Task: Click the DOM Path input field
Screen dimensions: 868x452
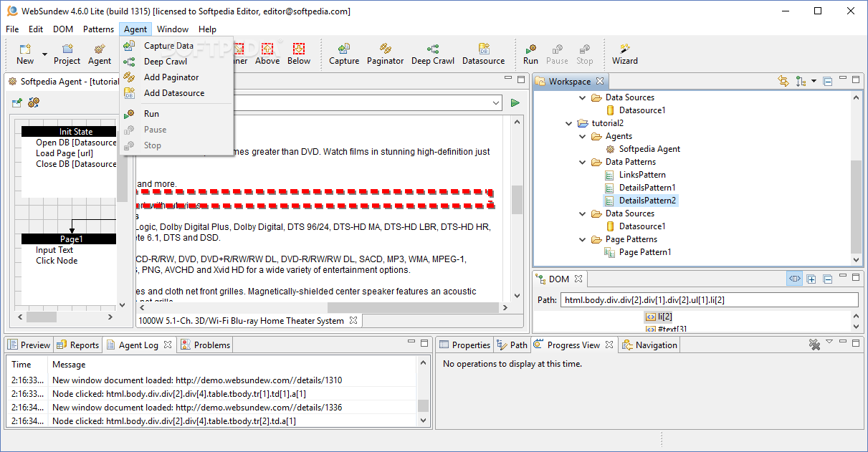Action: [x=709, y=300]
